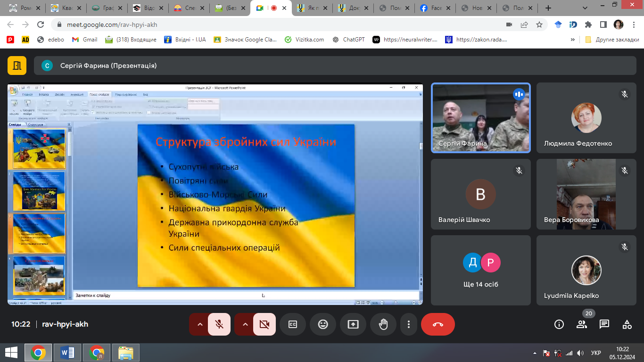This screenshot has width=644, height=362.
Task: Click the Gmail bookmark
Action: pyautogui.click(x=85, y=40)
